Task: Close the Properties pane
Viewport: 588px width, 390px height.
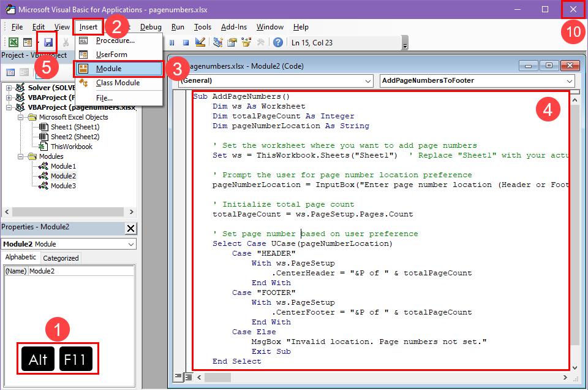Action: [x=131, y=228]
